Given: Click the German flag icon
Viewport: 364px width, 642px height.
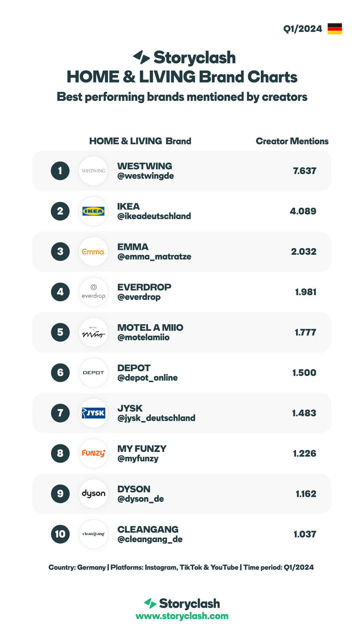Looking at the screenshot, I should [335, 29].
